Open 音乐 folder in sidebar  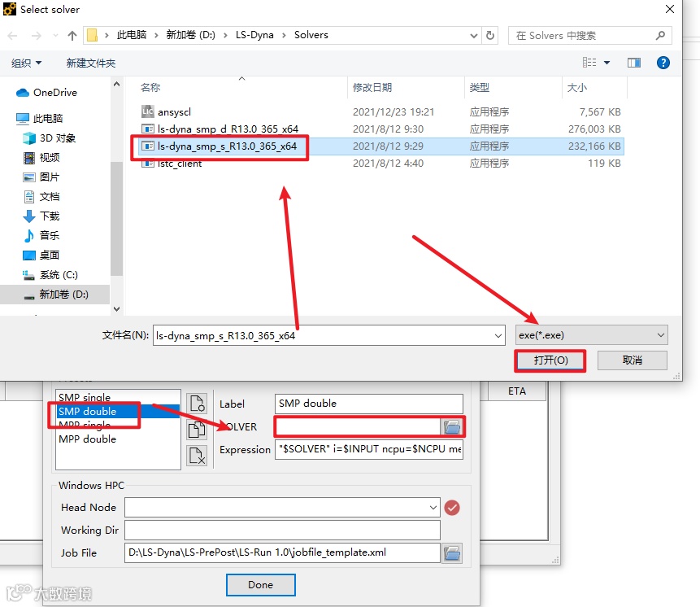pyautogui.click(x=41, y=235)
